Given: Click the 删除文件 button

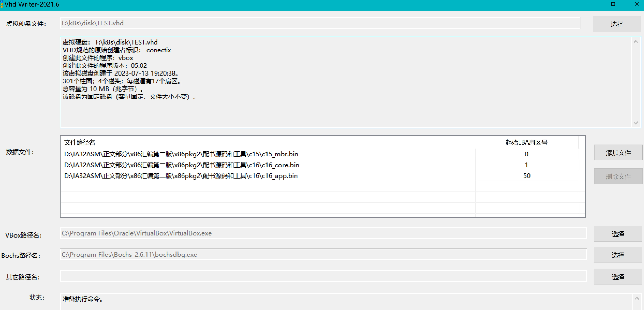Looking at the screenshot, I should pyautogui.click(x=618, y=176).
